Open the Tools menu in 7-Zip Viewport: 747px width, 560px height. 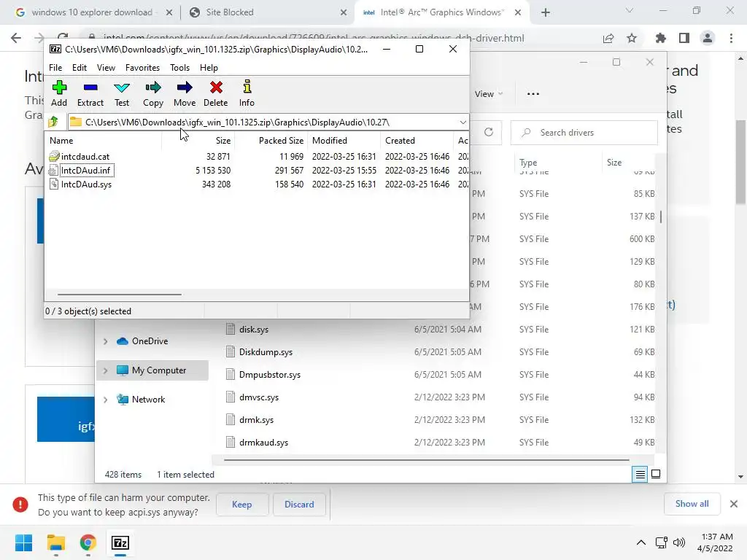coord(179,68)
